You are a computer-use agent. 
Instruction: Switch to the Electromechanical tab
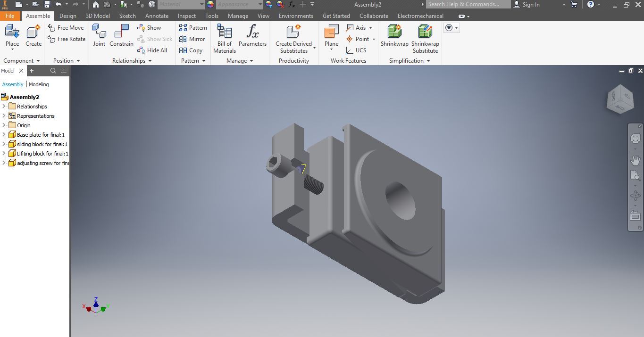pos(420,16)
